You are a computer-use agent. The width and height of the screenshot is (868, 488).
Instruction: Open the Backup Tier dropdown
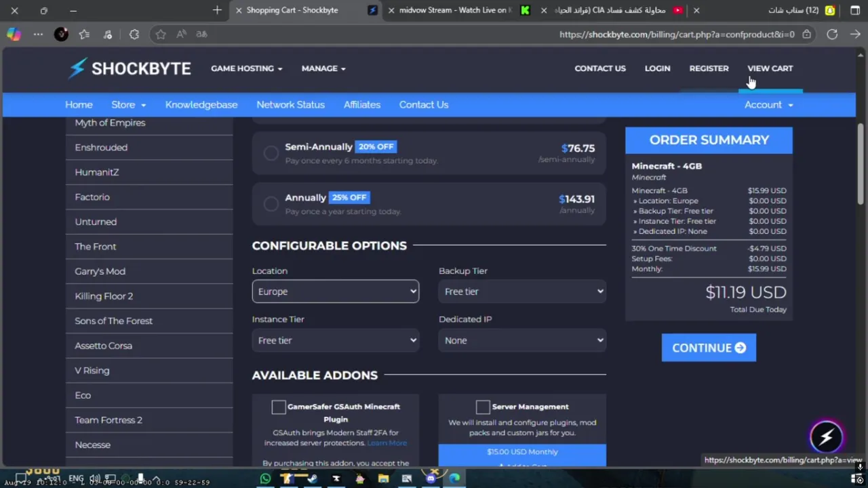[522, 291]
